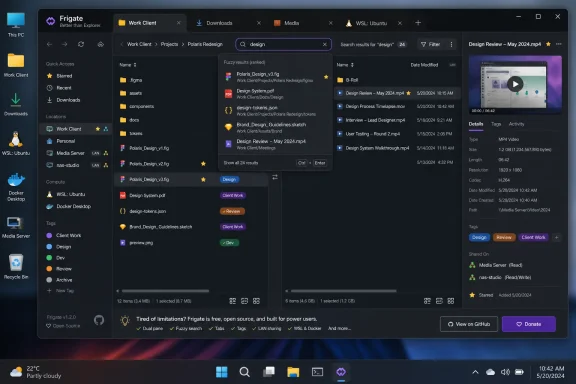Open a new tab with plus
The image size is (576, 384).
[418, 23]
